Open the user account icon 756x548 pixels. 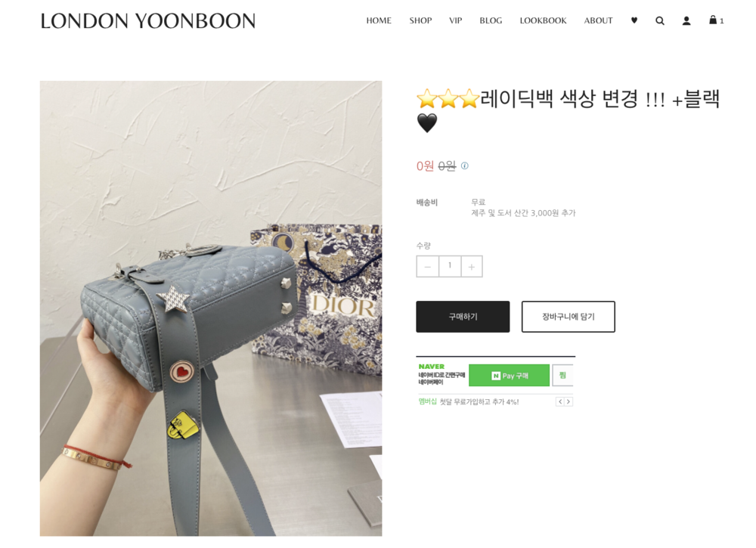(686, 20)
